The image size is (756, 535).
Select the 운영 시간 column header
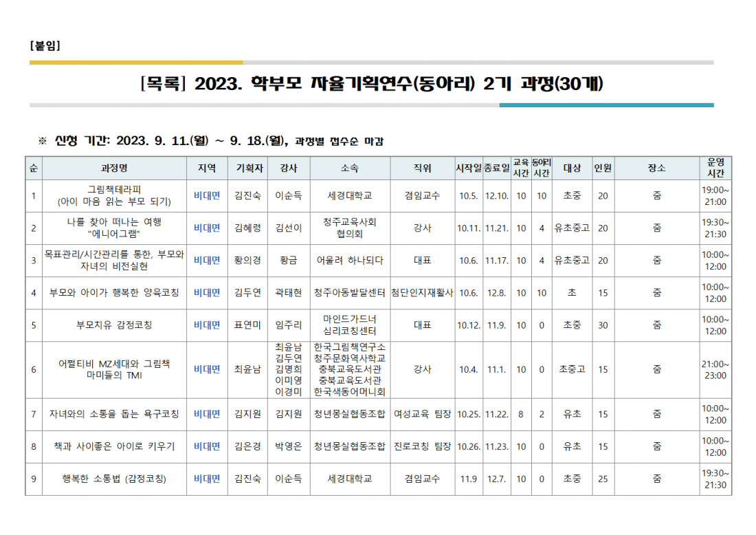click(715, 168)
